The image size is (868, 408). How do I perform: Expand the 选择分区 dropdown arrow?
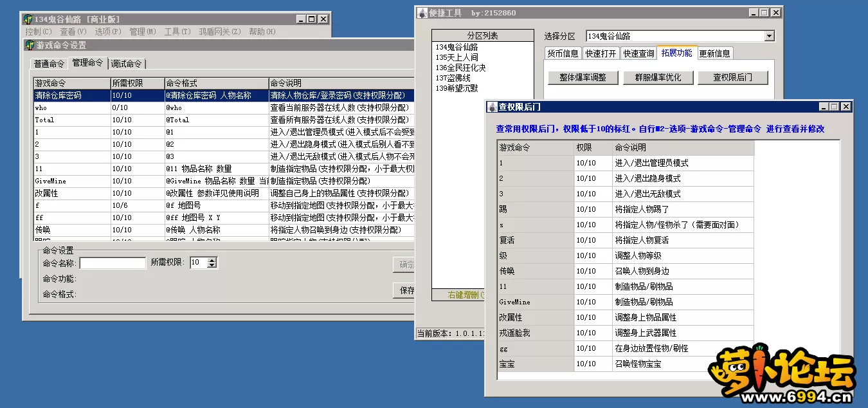(x=769, y=37)
